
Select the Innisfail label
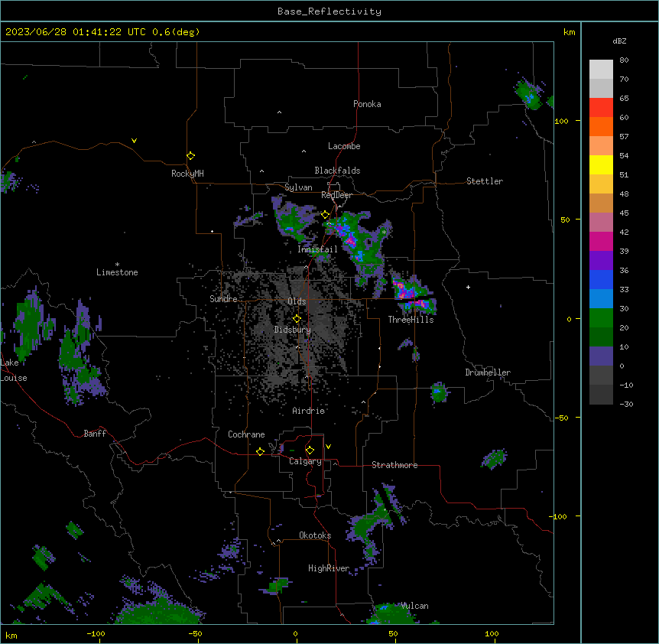coord(317,249)
